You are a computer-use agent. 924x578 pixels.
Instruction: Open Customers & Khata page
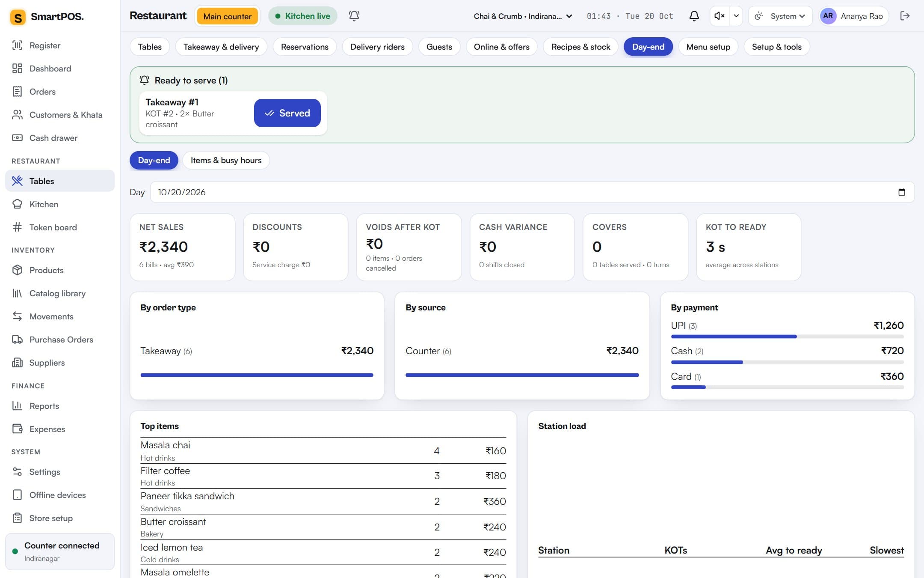(60, 115)
